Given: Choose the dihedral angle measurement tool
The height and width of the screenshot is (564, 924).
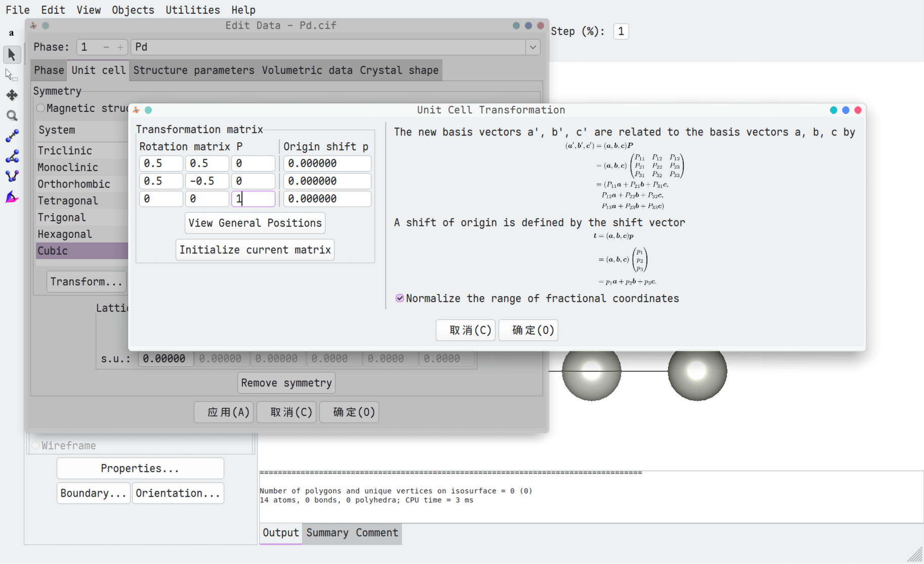Looking at the screenshot, I should coord(12,176).
